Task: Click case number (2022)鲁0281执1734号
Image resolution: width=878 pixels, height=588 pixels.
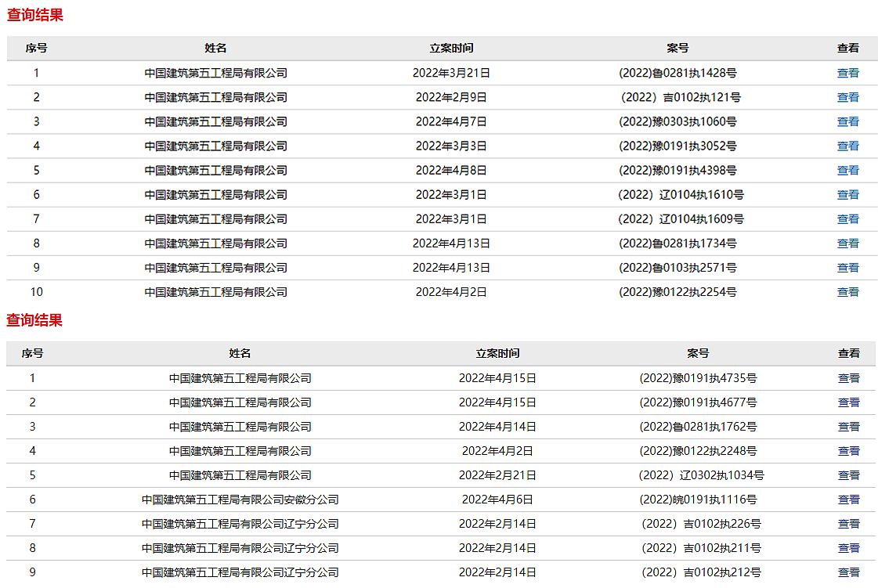Action: coord(677,243)
